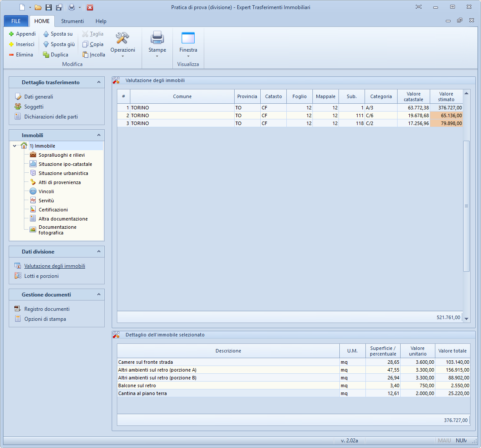The height and width of the screenshot is (448, 481).
Task: Click the Soggetti people icon
Action: [x=18, y=107]
